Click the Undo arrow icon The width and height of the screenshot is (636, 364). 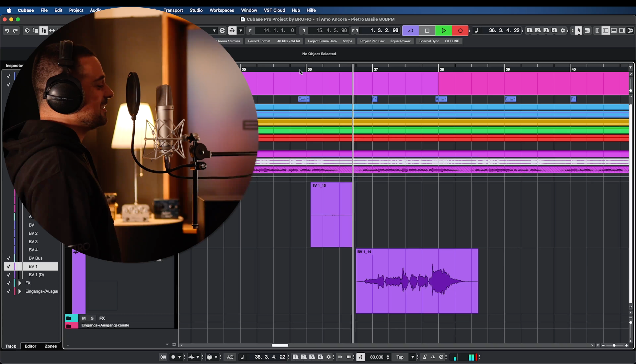click(x=7, y=31)
